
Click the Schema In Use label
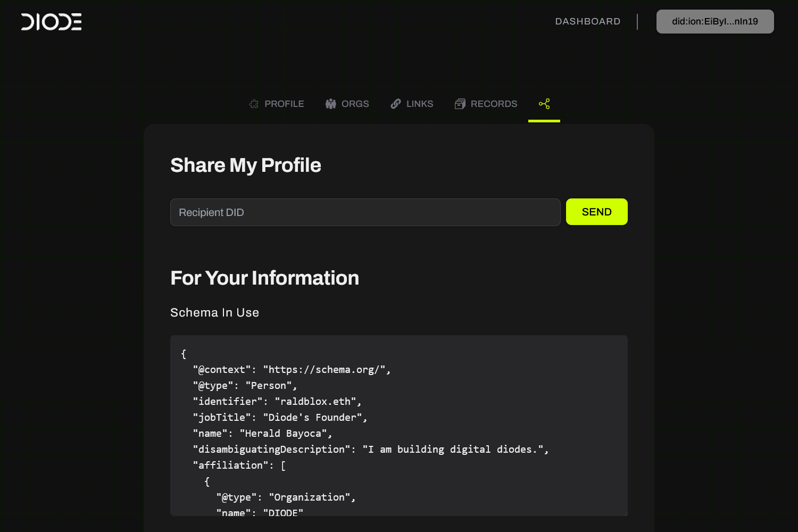tap(214, 312)
